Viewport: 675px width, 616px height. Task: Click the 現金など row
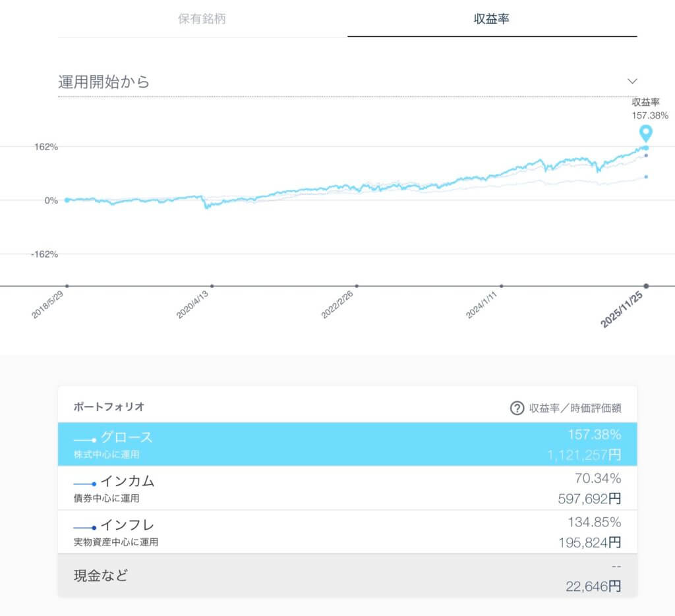[347, 575]
